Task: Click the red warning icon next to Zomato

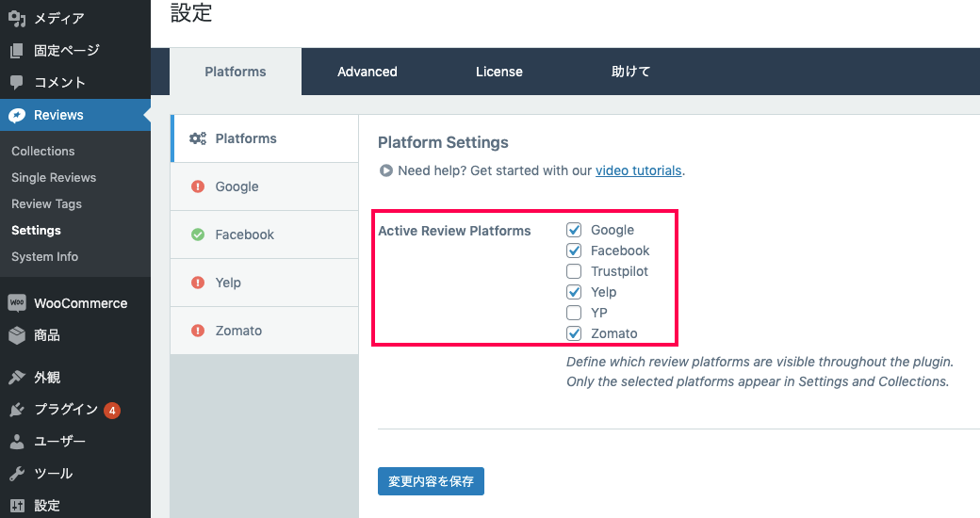Action: (198, 331)
